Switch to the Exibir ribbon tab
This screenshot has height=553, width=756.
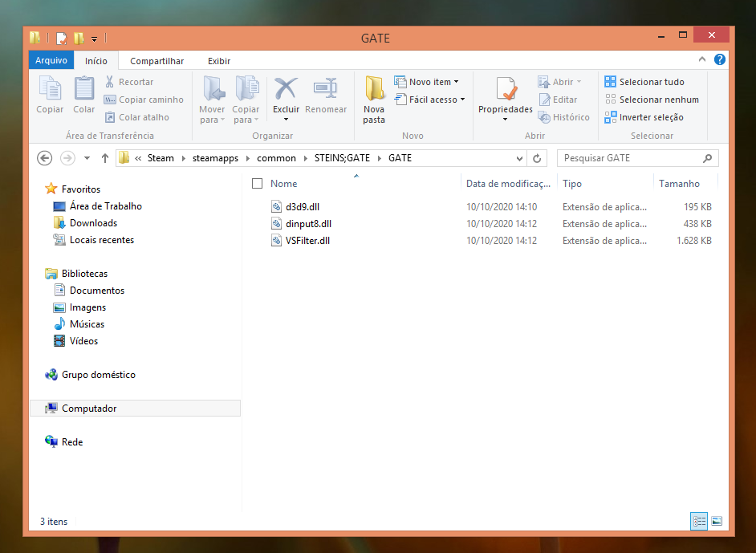pyautogui.click(x=219, y=61)
